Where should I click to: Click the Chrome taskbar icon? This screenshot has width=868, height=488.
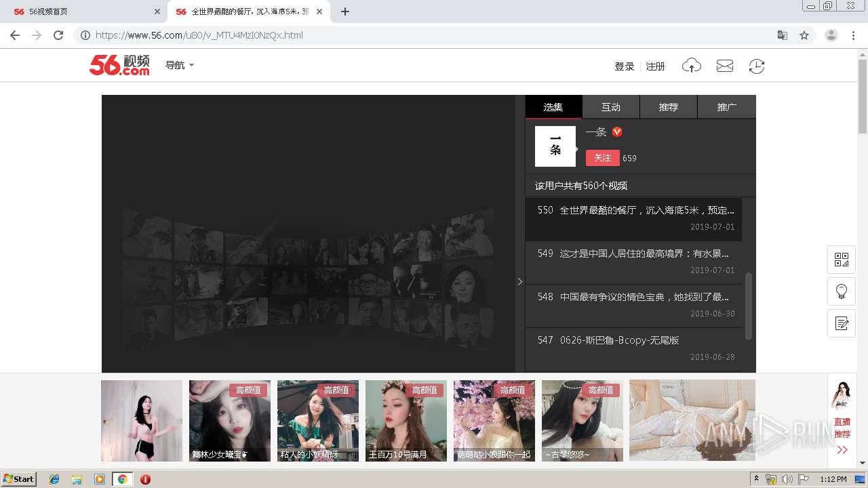[123, 479]
